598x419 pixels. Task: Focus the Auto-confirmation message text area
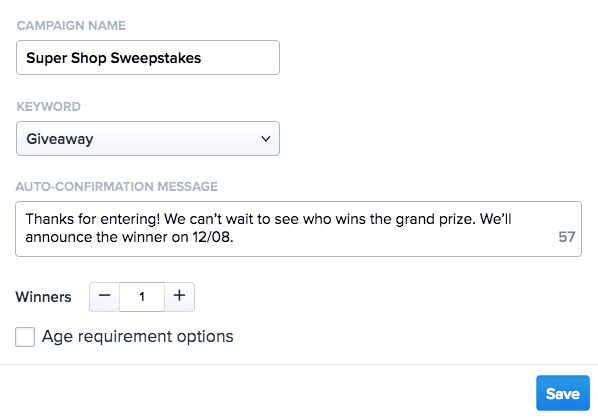coord(298,229)
